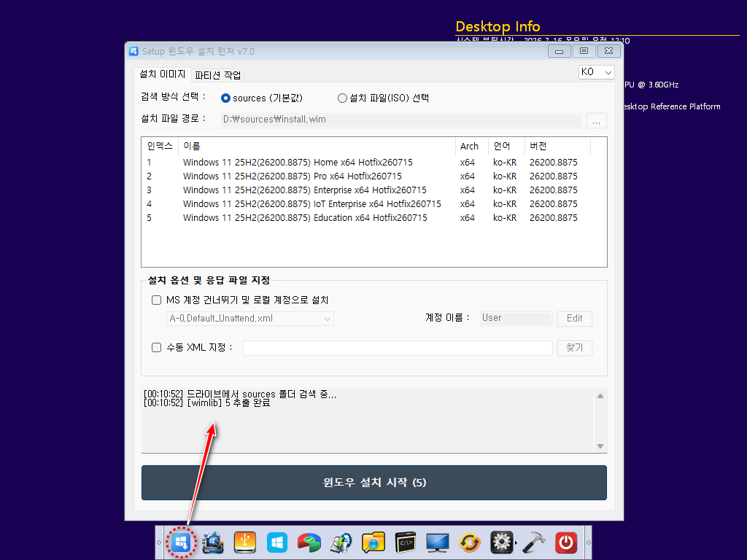Click the 윈도우 설치 시작 (5) button

pyautogui.click(x=374, y=483)
